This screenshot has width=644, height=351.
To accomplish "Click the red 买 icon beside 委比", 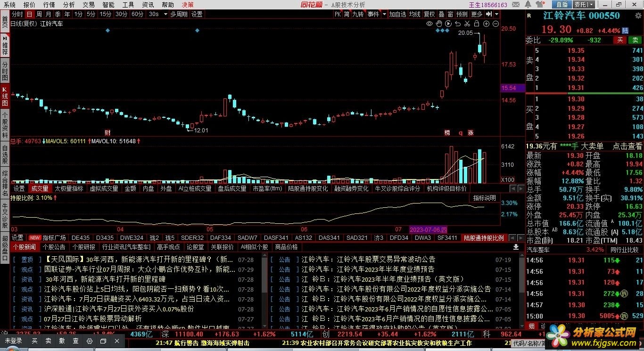I will coord(620,40).
